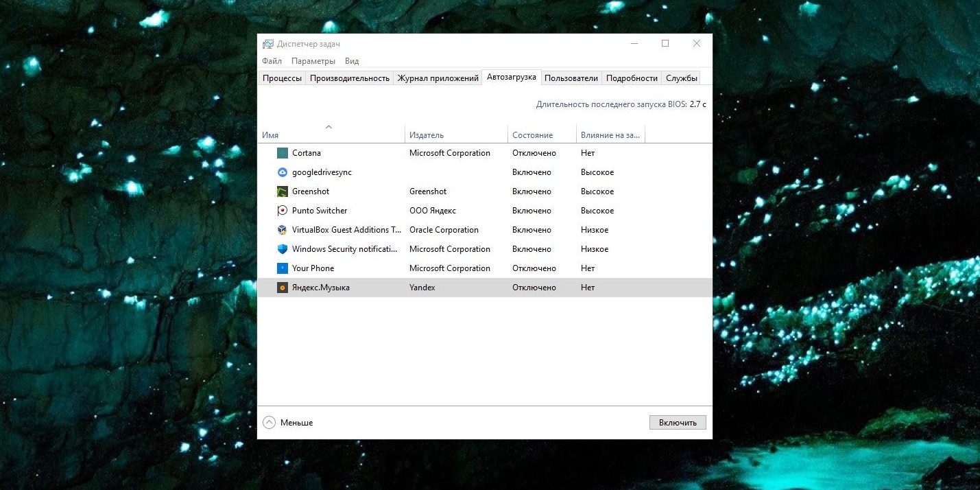Click the Яндекс.Музыка icon in the list
Viewport: 980px width, 490px height.
(283, 288)
